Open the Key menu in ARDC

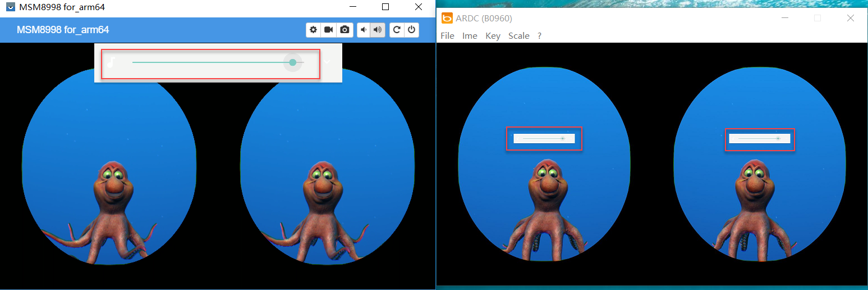pyautogui.click(x=493, y=35)
